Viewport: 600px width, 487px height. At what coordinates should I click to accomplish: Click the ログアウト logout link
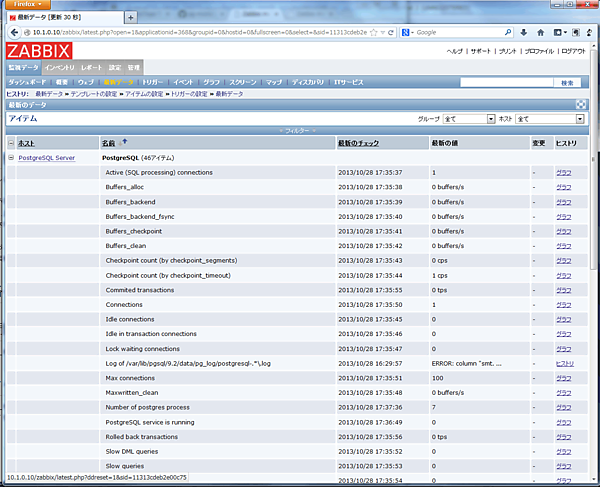[x=573, y=51]
